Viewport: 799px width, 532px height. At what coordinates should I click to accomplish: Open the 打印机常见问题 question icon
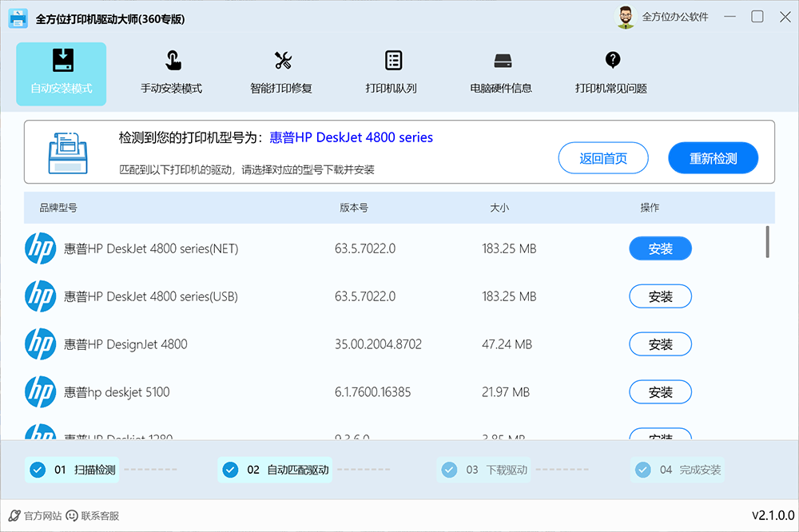(x=612, y=60)
